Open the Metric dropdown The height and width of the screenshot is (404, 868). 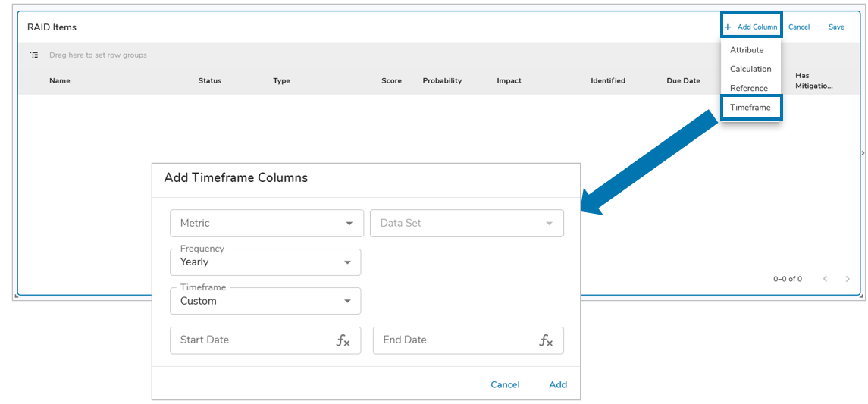point(266,224)
